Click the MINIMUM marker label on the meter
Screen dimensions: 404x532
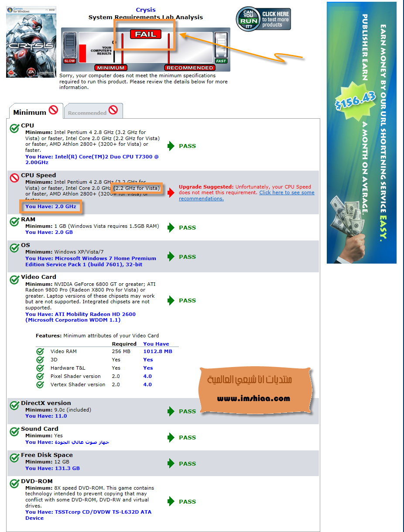[x=111, y=68]
